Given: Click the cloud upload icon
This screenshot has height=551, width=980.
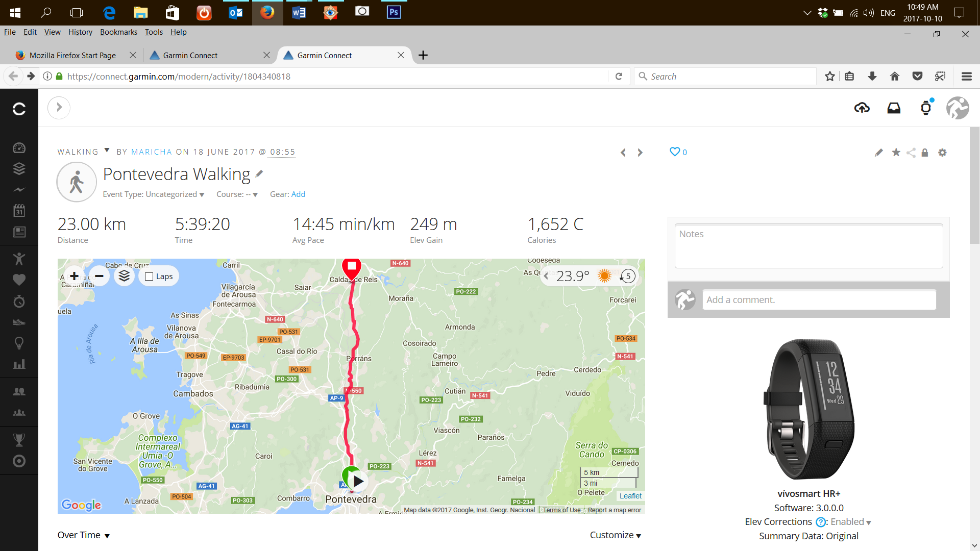Looking at the screenshot, I should (862, 108).
